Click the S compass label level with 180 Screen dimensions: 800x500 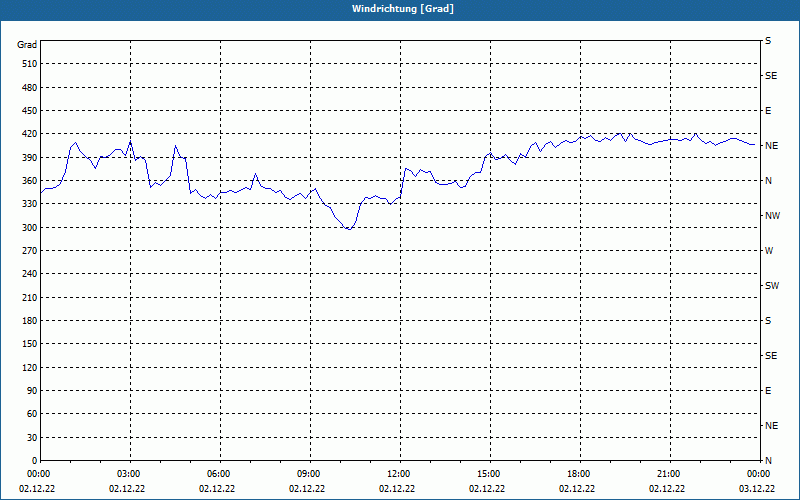[x=768, y=321]
